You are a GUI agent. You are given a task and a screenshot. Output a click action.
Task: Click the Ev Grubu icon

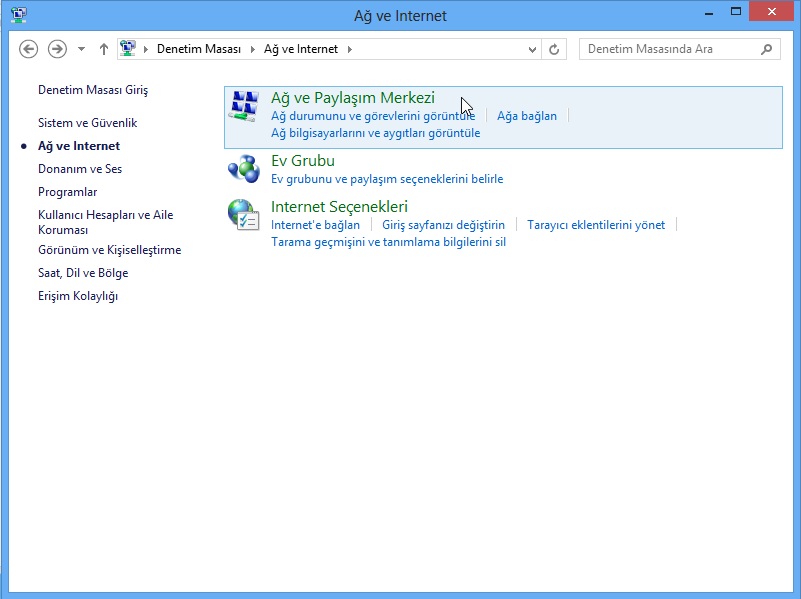(244, 169)
